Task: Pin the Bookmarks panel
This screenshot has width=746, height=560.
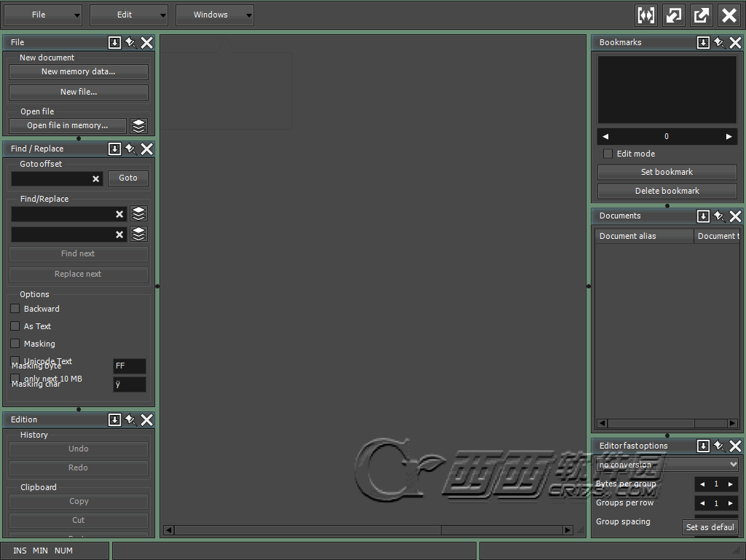Action: (x=719, y=43)
